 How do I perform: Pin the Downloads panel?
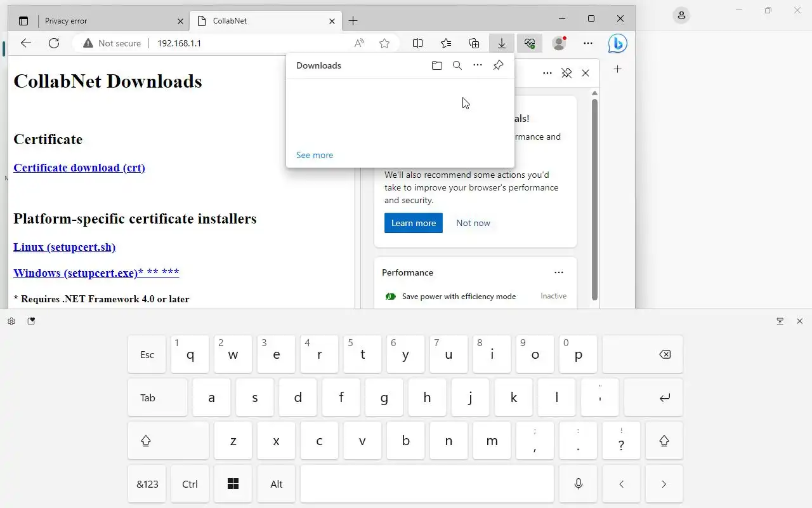coord(499,65)
